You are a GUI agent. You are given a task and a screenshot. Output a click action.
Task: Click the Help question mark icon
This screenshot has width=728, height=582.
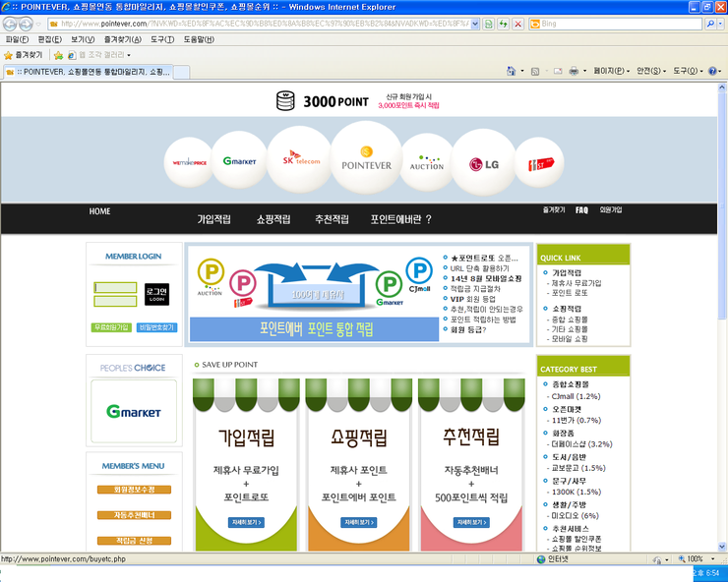point(712,71)
